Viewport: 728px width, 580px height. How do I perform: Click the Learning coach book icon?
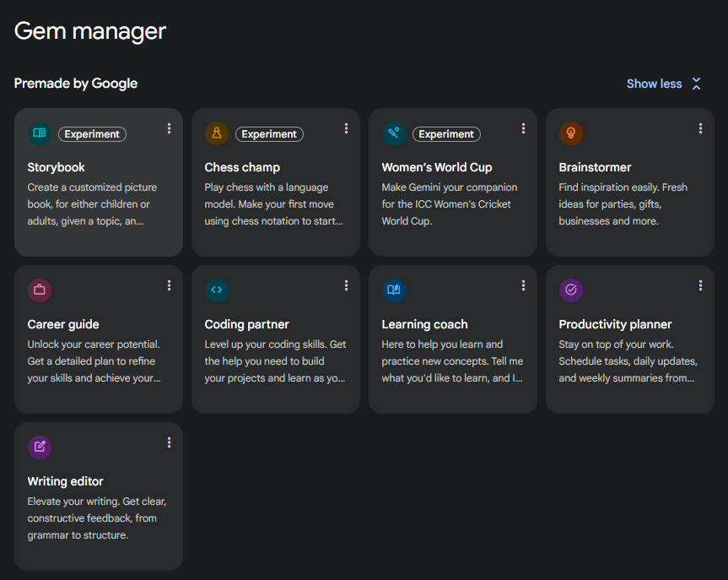(394, 290)
